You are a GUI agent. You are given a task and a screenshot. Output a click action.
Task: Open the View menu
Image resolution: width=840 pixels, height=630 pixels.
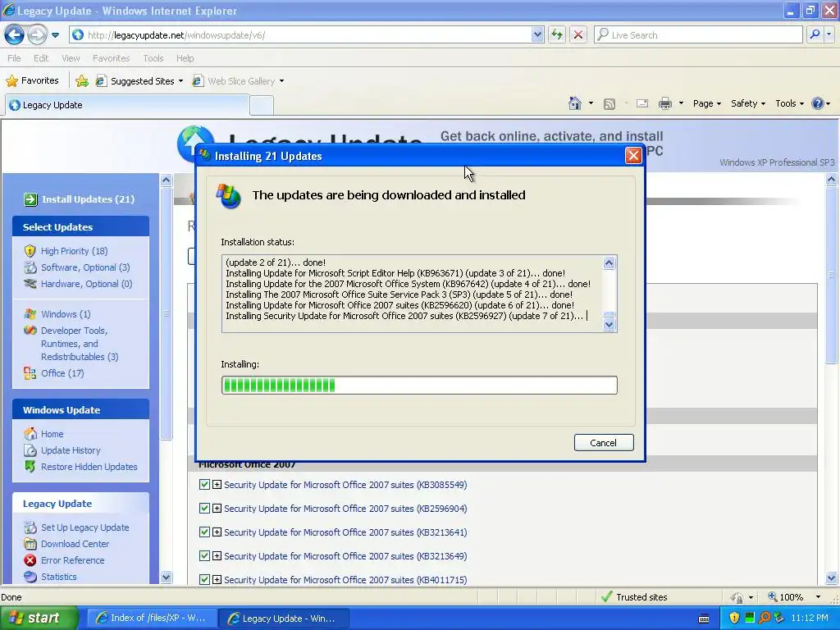tap(71, 58)
